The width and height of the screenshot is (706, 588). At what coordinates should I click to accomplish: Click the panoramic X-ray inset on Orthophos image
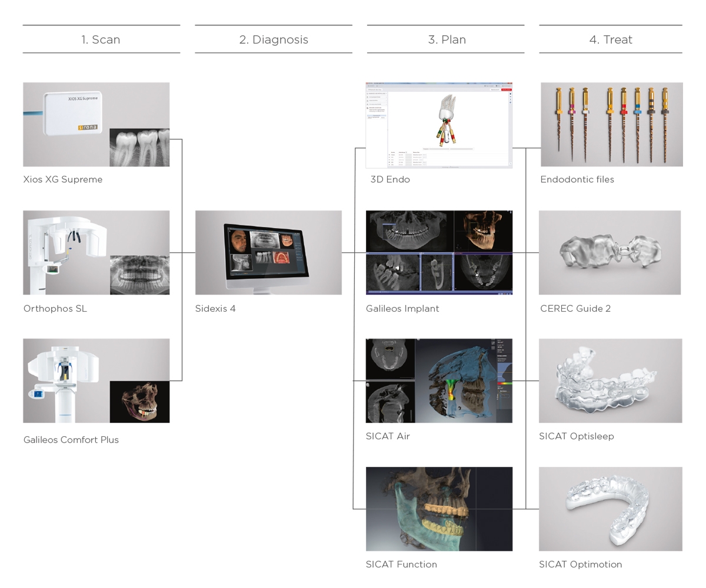pyautogui.click(x=139, y=275)
